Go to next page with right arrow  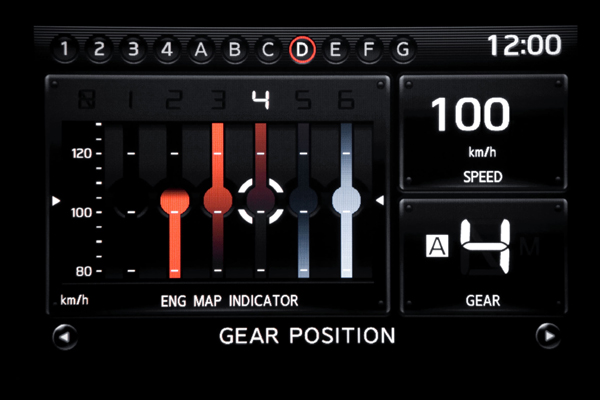(548, 336)
